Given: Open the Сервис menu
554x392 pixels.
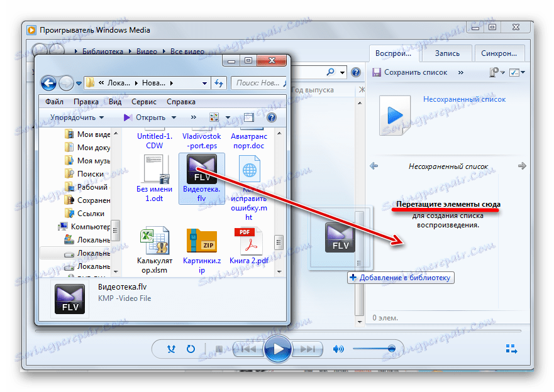Looking at the screenshot, I should pyautogui.click(x=144, y=102).
